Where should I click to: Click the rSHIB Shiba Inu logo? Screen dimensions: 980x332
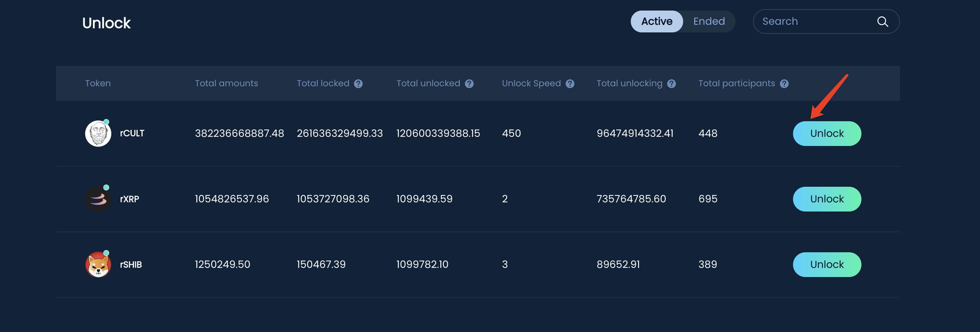click(x=98, y=265)
